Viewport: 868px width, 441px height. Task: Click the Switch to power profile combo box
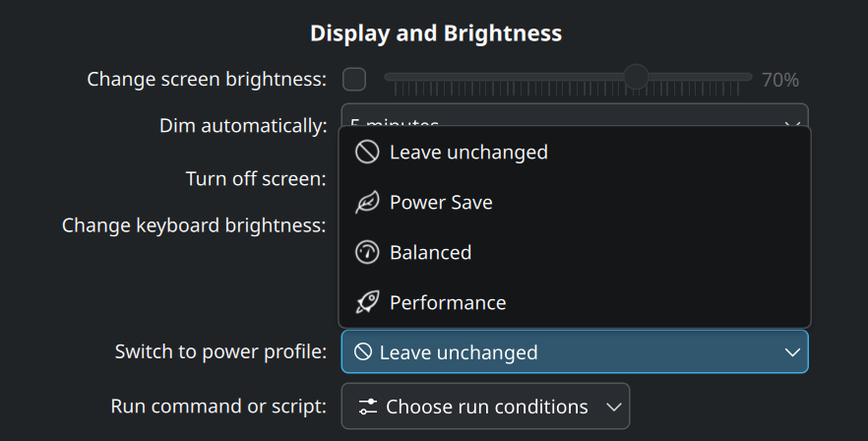pyautogui.click(x=575, y=351)
